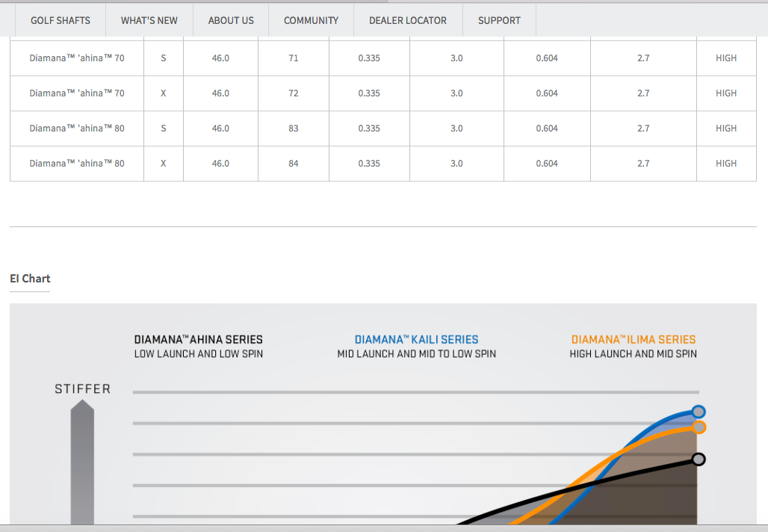The width and height of the screenshot is (768, 532).
Task: Click the orange DIAMANA ILIMA SERIES title
Action: [x=634, y=339]
